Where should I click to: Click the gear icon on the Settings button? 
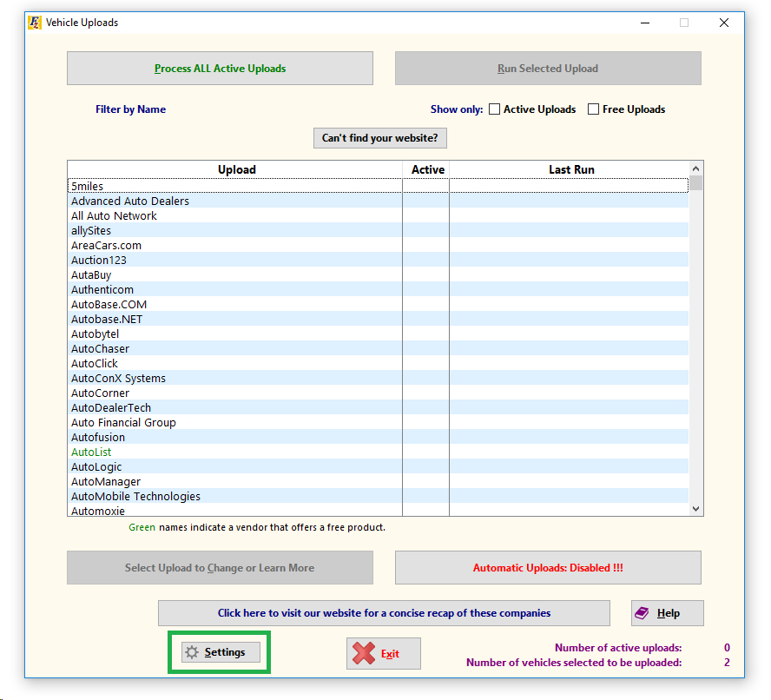[192, 652]
